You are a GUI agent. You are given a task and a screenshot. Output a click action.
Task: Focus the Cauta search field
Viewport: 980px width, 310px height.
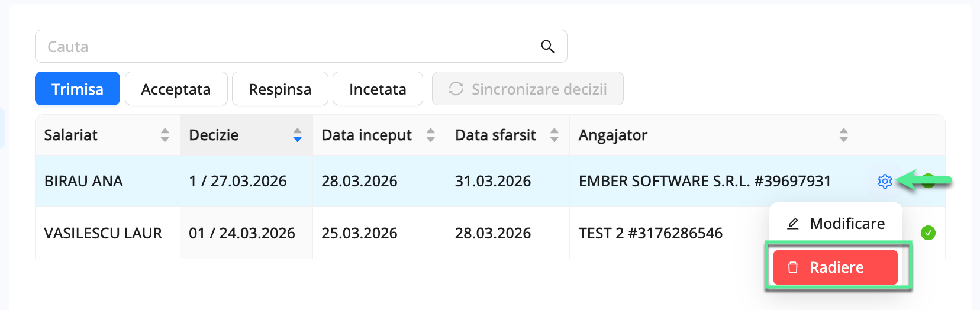click(284, 47)
